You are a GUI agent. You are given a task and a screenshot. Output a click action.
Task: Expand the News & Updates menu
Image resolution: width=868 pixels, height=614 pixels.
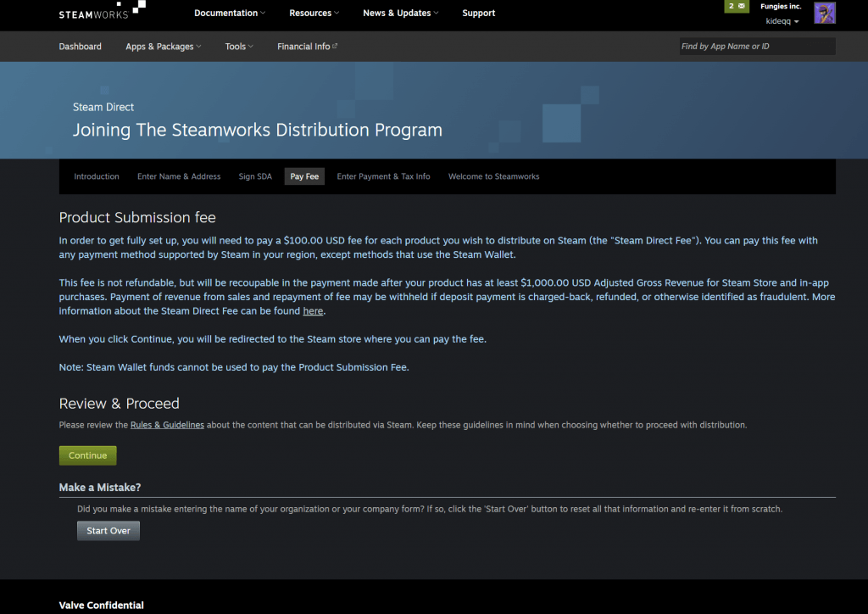click(x=401, y=13)
